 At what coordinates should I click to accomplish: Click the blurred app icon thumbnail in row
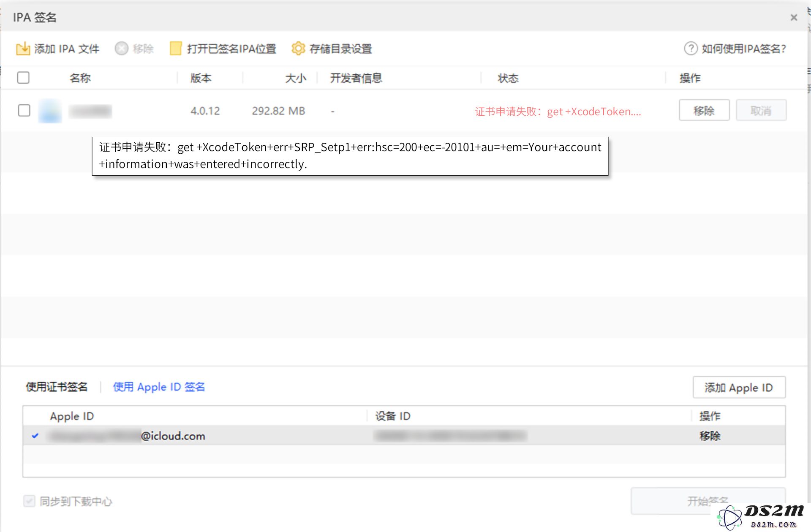click(x=50, y=111)
